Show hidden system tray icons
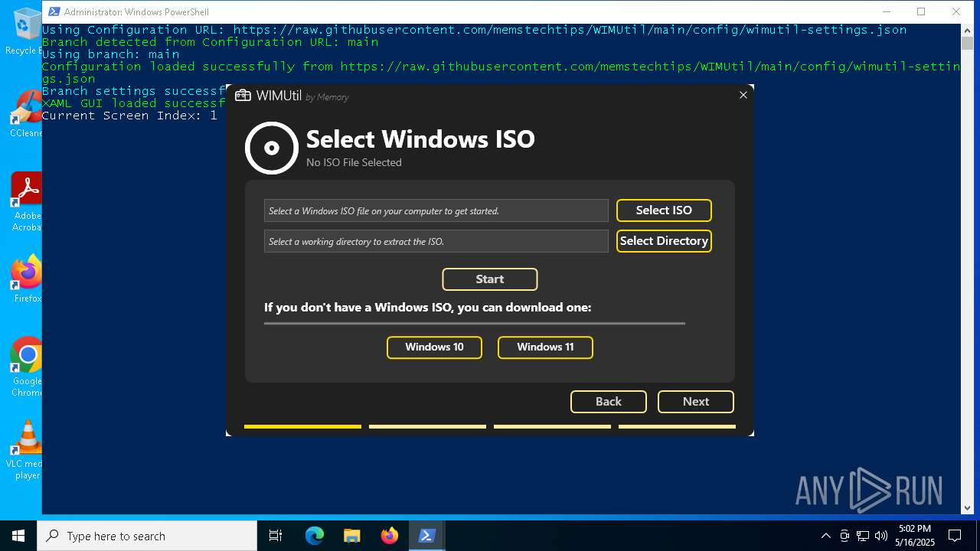Viewport: 980px width, 551px height. (825, 536)
